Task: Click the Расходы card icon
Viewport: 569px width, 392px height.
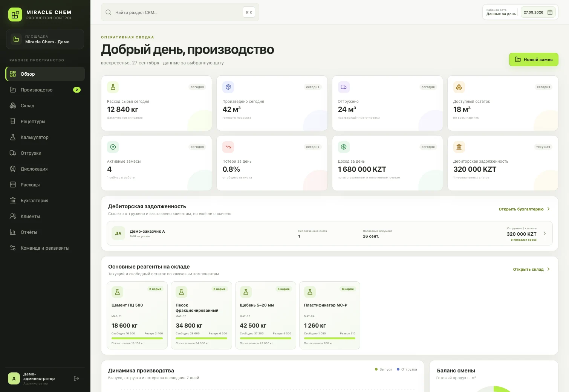Action: [13, 185]
